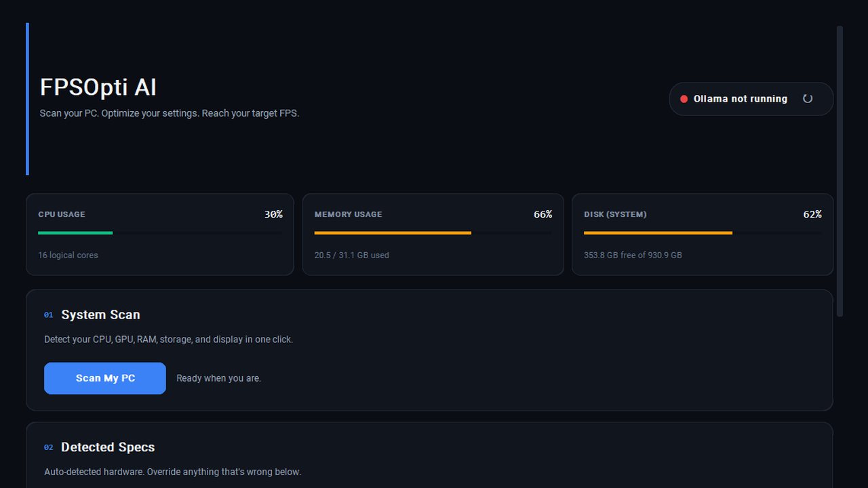Click the red Ollama status dot
868x488 pixels.
coord(684,99)
